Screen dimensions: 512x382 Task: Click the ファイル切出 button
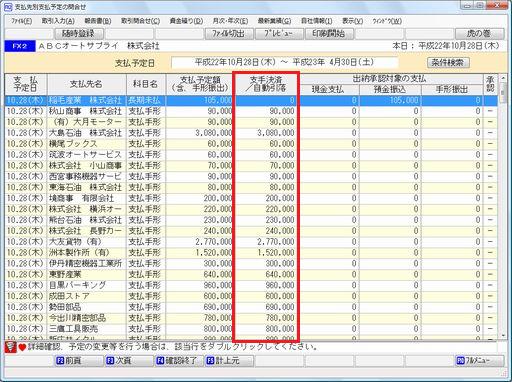click(229, 34)
